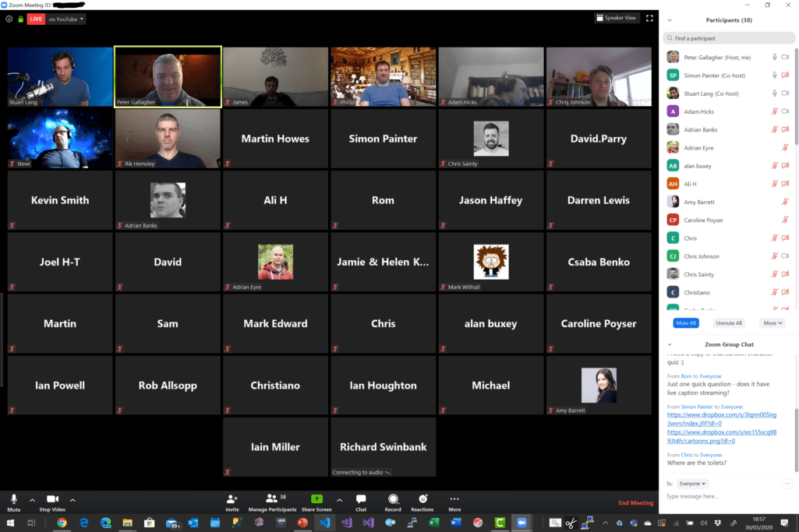The width and height of the screenshot is (799, 532).
Task: Open the Chat icon in toolbar
Action: click(361, 499)
